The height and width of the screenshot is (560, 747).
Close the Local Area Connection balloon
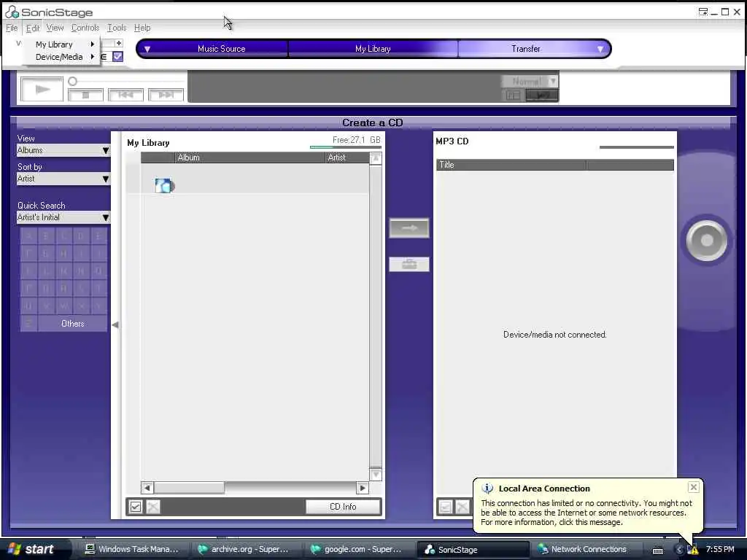point(694,487)
